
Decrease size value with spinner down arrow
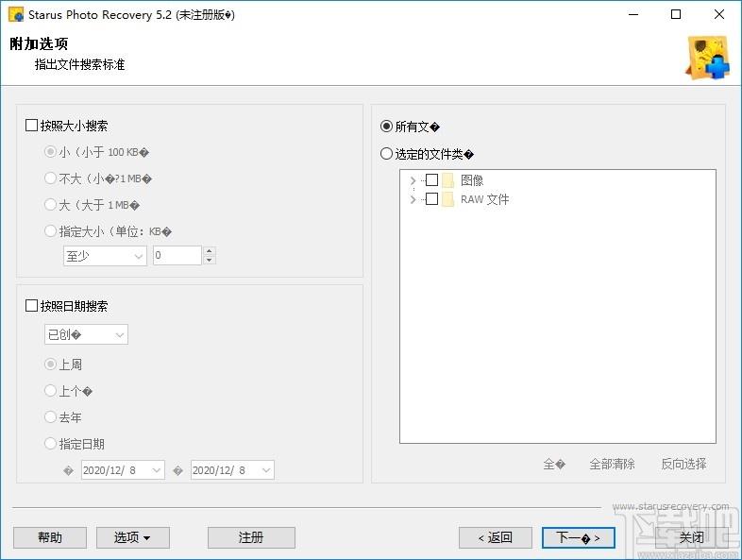[210, 261]
